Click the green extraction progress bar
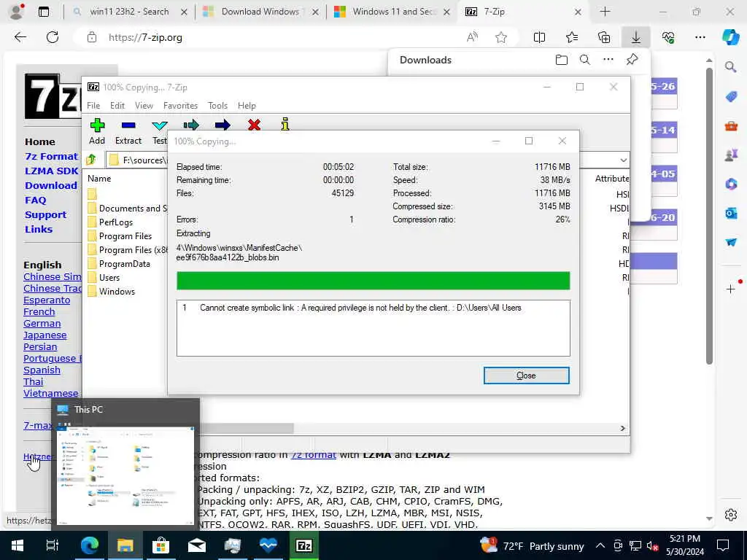 [x=373, y=281]
